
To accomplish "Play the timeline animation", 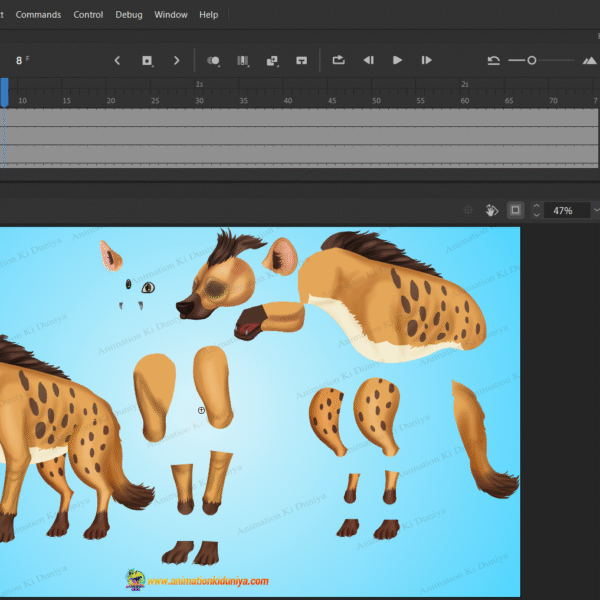I will click(397, 60).
